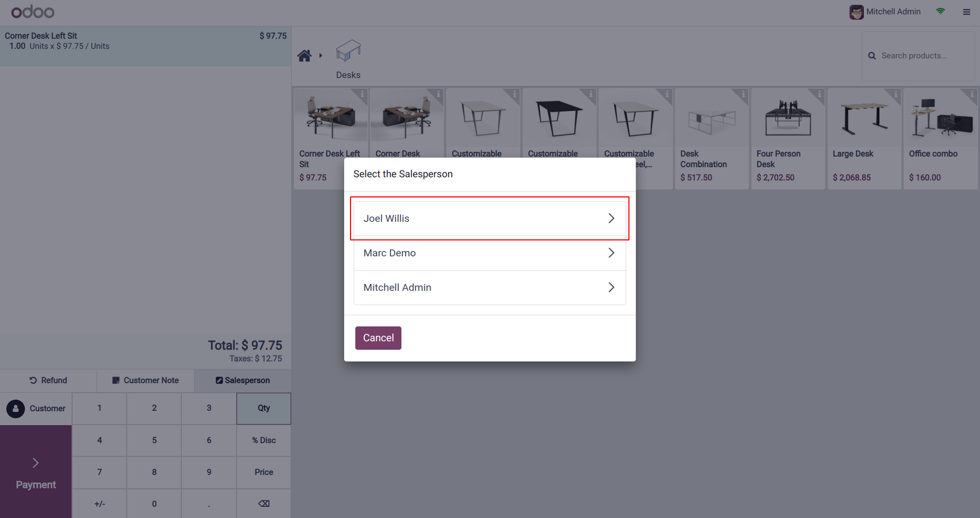Open the Desks category icon

[x=348, y=51]
